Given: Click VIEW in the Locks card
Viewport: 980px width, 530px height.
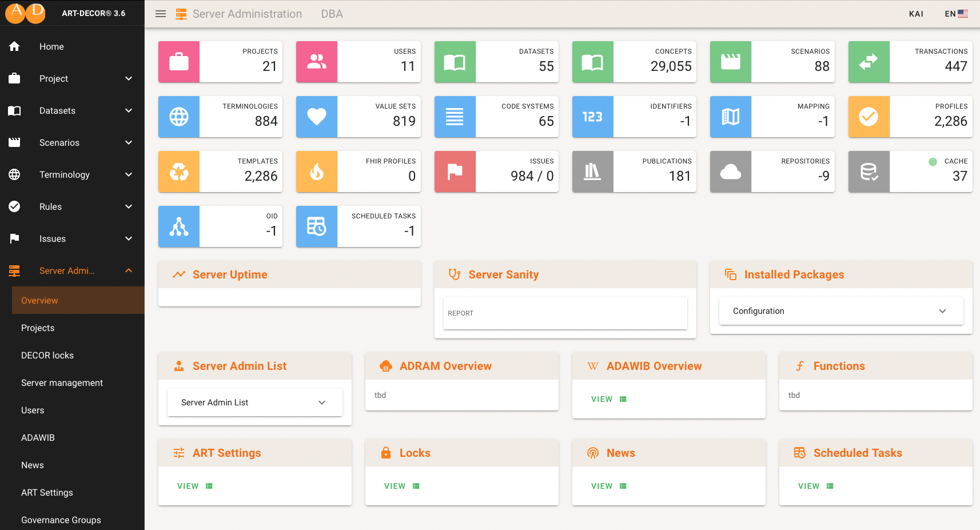Looking at the screenshot, I should 401,486.
